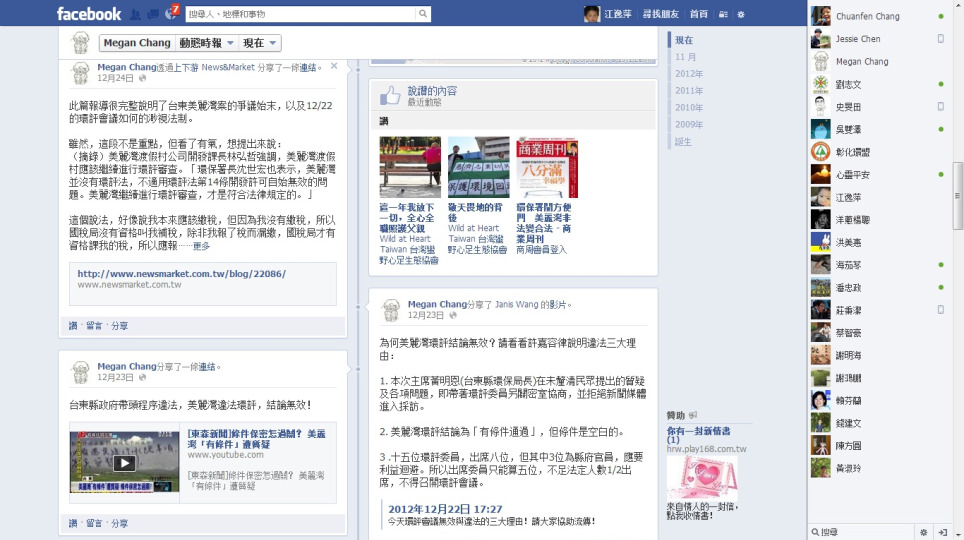Close the 12月24日 post with the X
The image size is (964, 540).
(334, 66)
